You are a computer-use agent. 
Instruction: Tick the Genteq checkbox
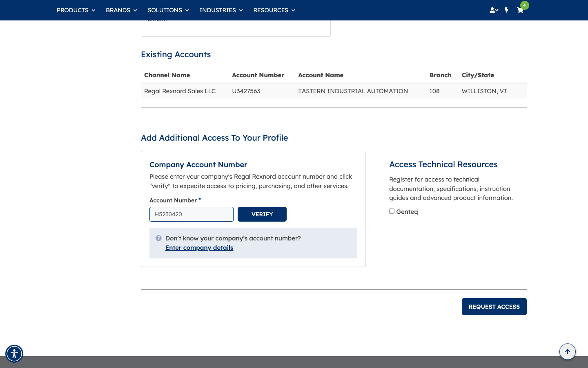(392, 211)
